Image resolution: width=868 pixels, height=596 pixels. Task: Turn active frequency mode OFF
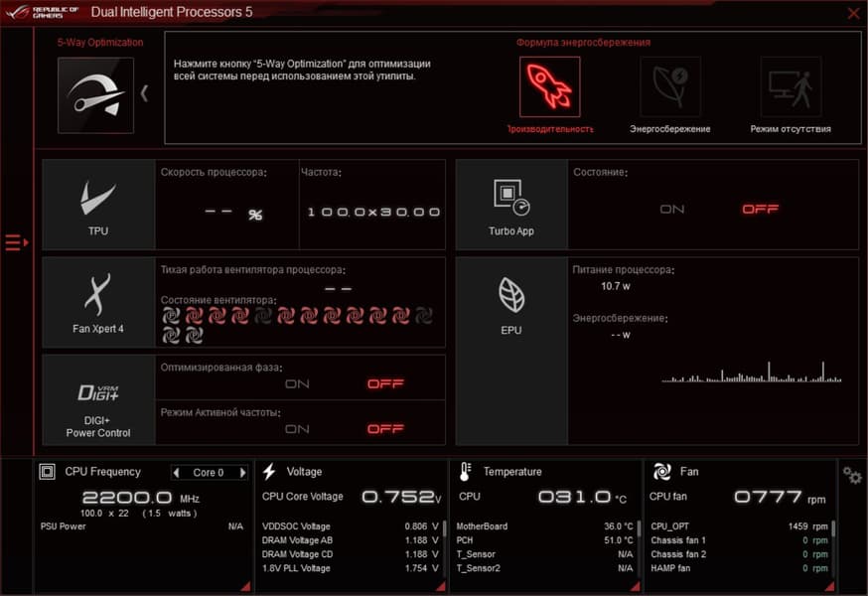coord(386,429)
